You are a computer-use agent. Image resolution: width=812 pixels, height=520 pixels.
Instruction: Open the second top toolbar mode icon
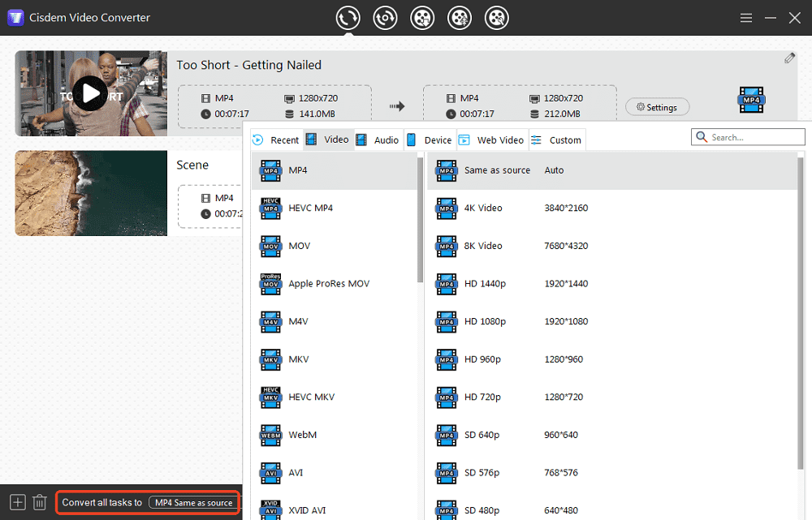click(x=385, y=18)
